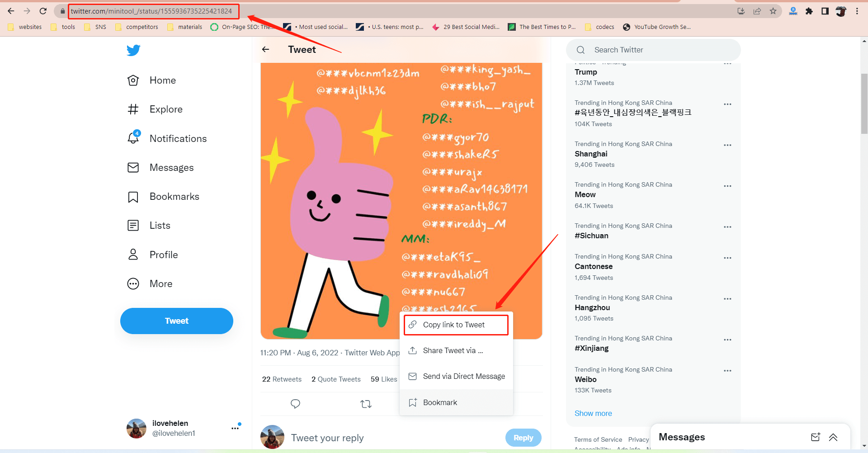Click the browser back arrow
The width and height of the screenshot is (868, 453).
(11, 11)
